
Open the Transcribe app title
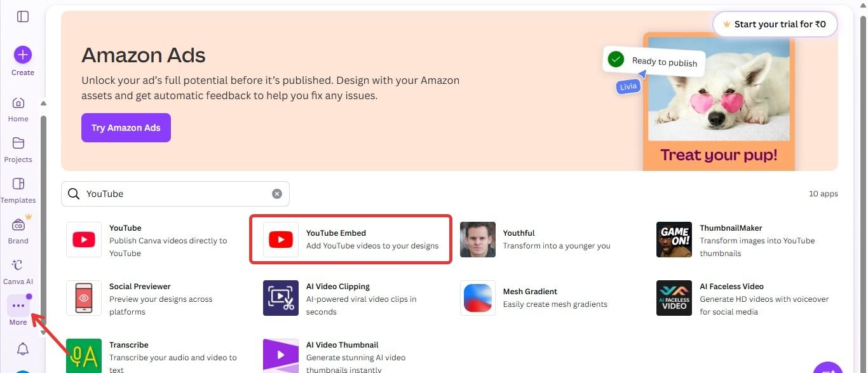point(129,345)
